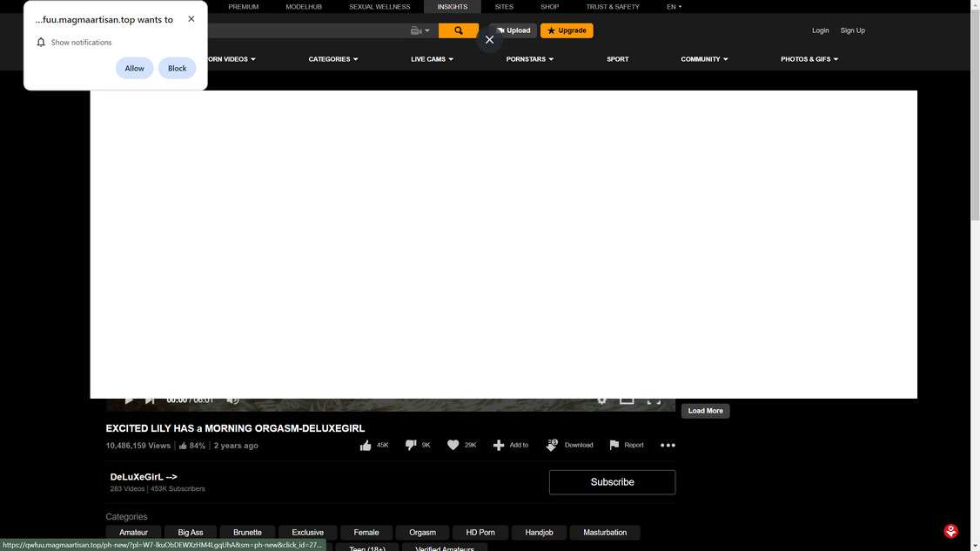980x551 pixels.
Task: Mute the video volume
Action: (232, 400)
